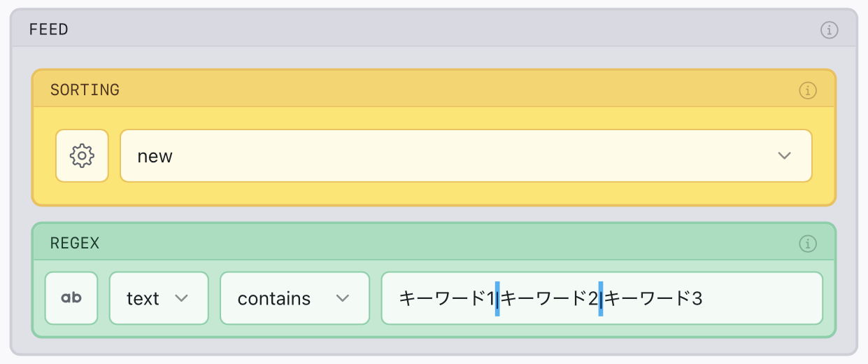Screen dimensions: 868x364
Task: Focus the regex pattern input field
Action: [x=755, y=298]
